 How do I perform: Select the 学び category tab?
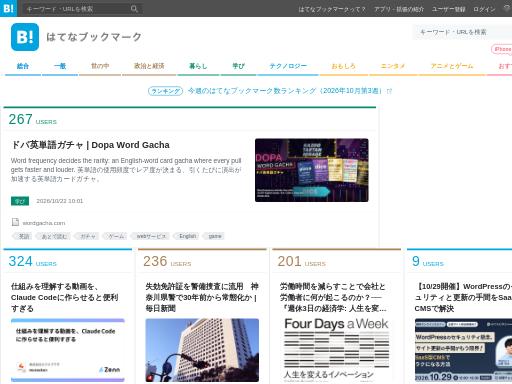point(238,66)
